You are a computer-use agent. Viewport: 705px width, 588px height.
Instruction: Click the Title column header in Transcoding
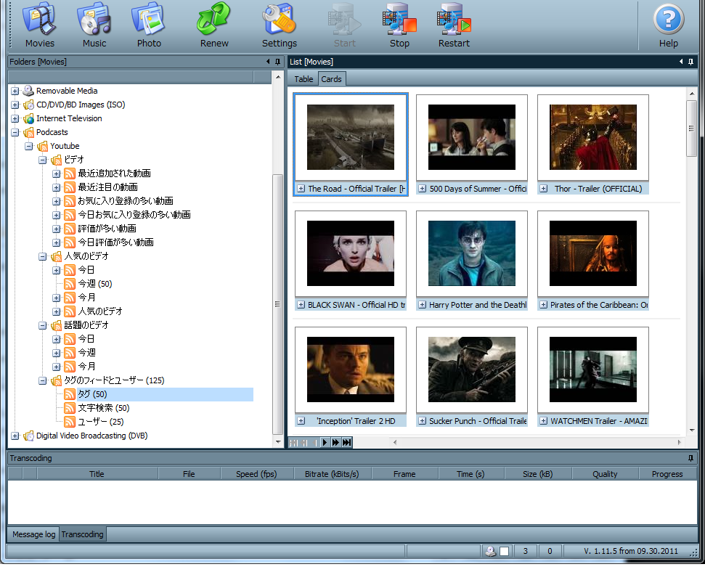tap(97, 474)
